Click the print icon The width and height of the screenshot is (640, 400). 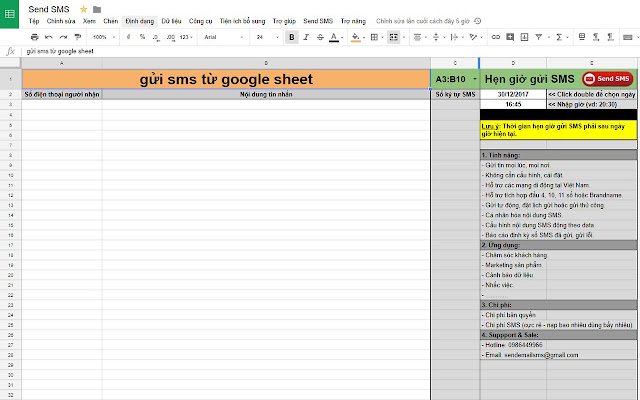click(x=35, y=37)
